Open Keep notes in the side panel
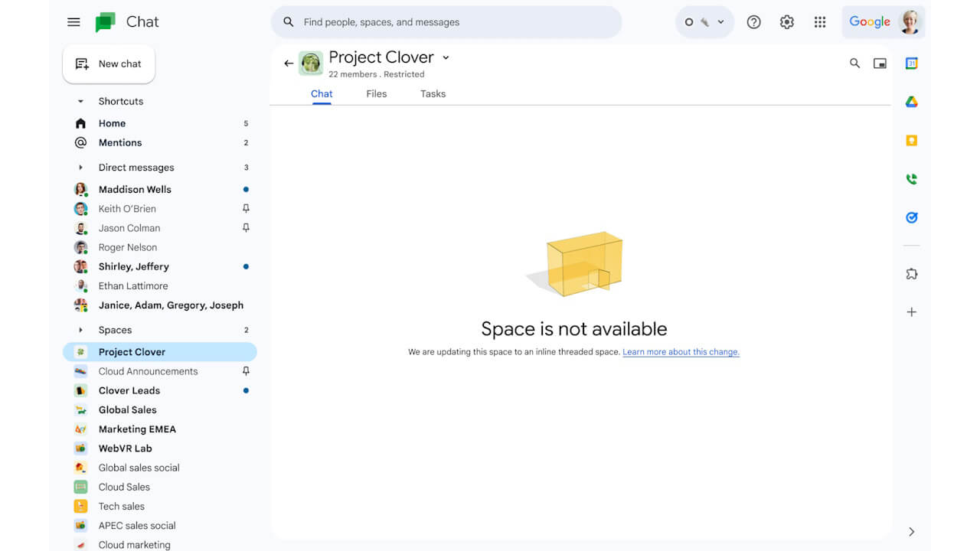This screenshot has width=980, height=551. click(911, 140)
